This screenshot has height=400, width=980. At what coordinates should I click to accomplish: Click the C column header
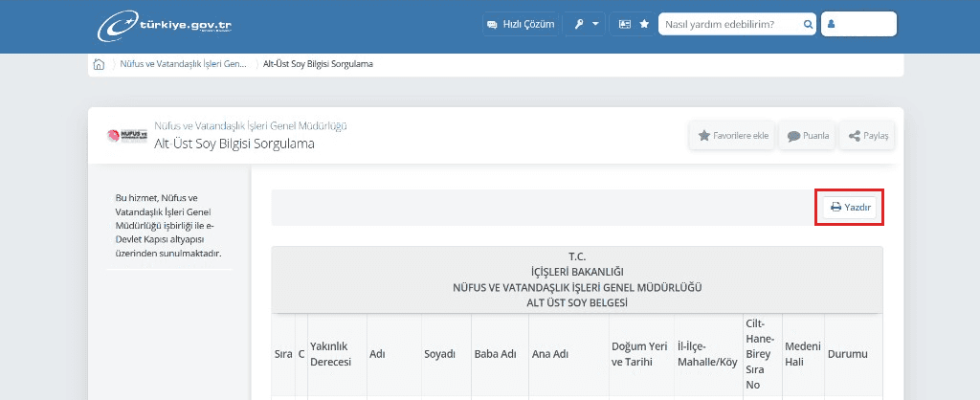(301, 354)
